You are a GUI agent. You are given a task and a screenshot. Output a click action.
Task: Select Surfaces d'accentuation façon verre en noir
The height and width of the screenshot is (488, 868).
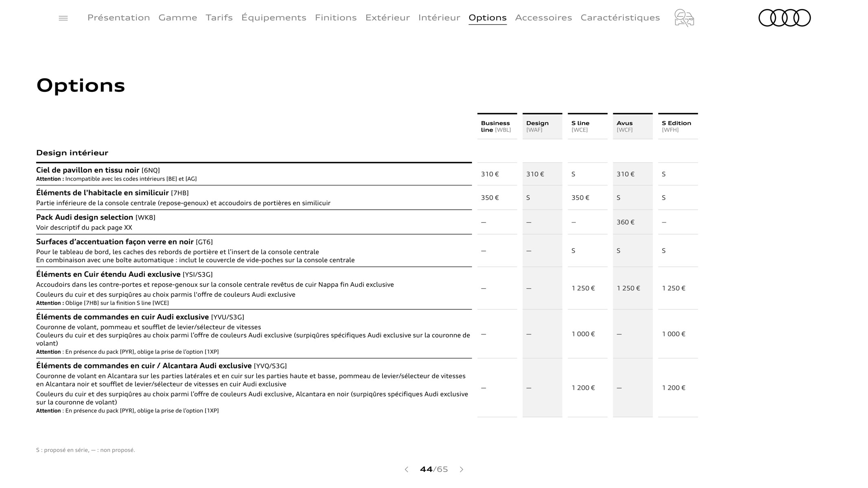point(125,242)
